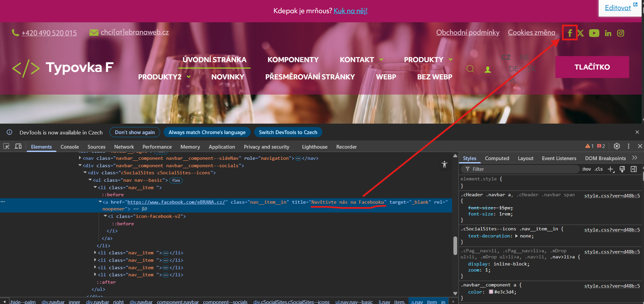Click Switch DevTools to Czech

(x=288, y=132)
